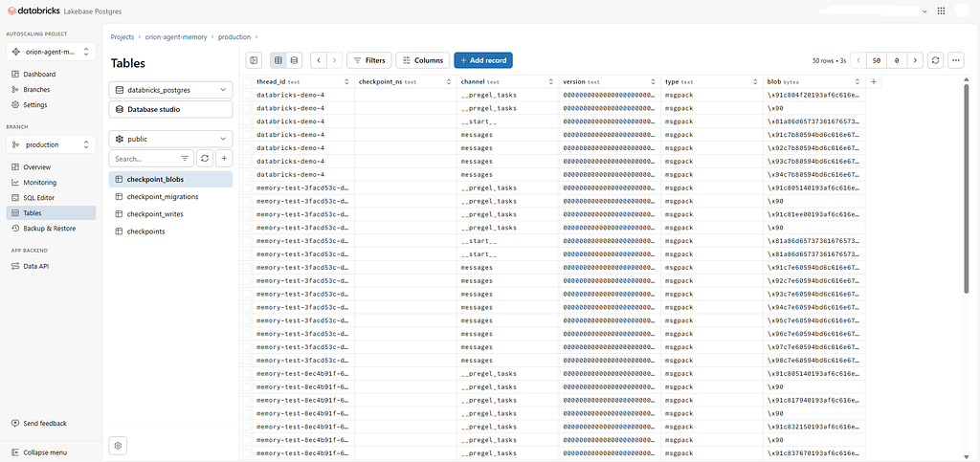Click the orion-agent-memory breadcrumb link

[177, 37]
